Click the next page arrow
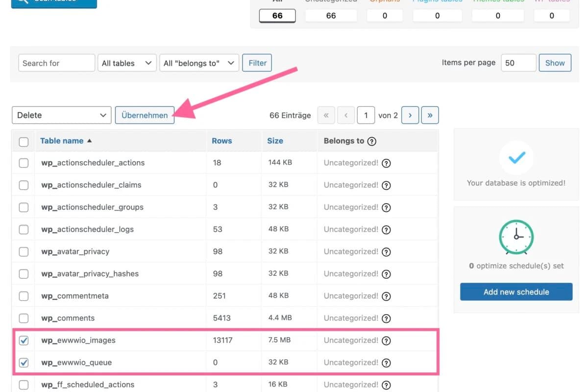Screen dimensions: 588x392 tap(410, 115)
